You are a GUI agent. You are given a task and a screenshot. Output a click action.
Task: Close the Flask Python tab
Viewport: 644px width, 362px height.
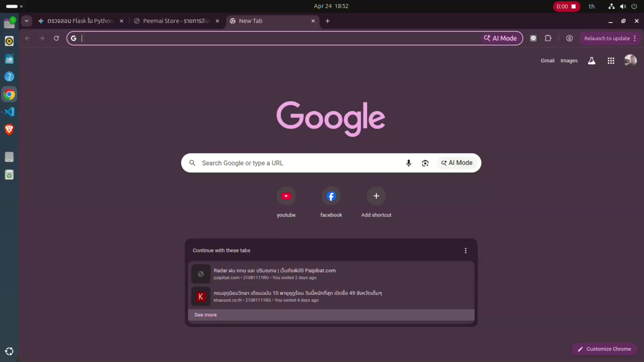tap(121, 21)
